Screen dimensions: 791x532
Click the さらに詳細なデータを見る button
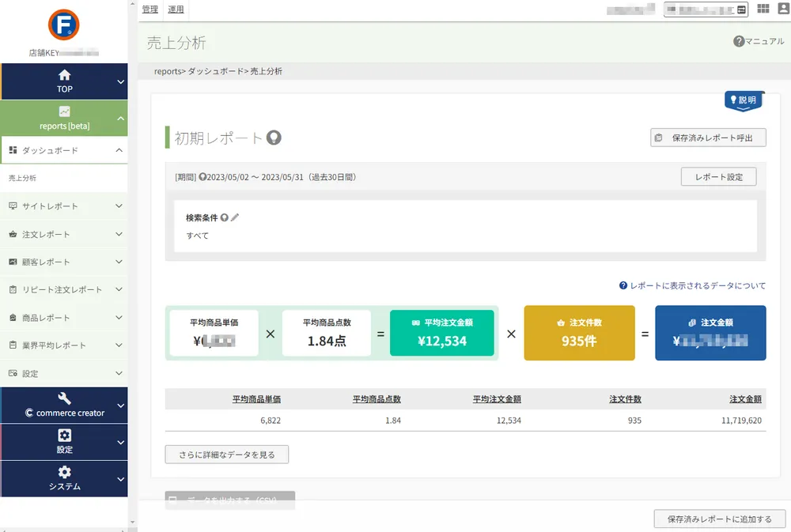click(226, 454)
